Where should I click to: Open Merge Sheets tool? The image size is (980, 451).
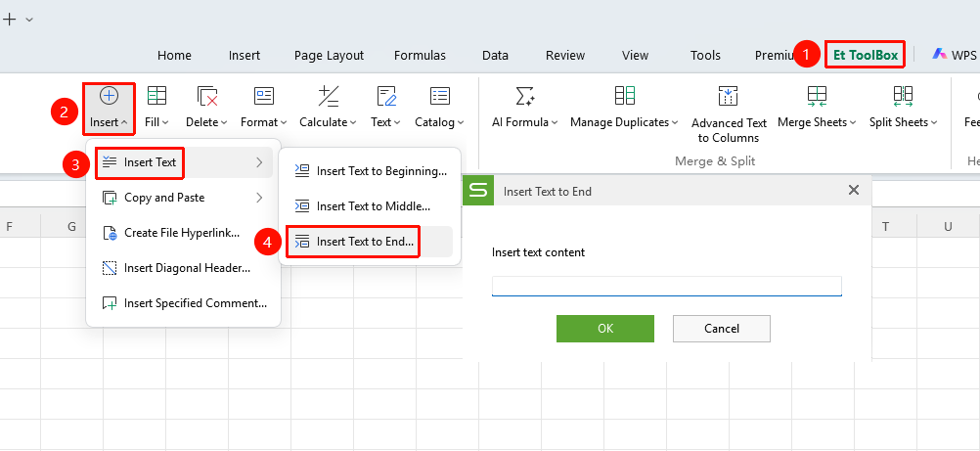[x=817, y=108]
